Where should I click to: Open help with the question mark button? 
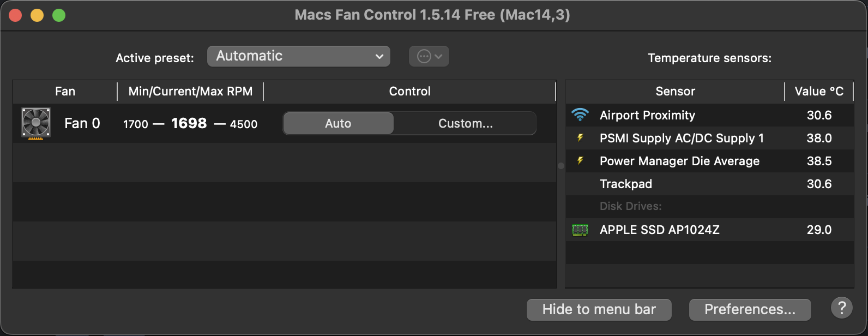click(x=841, y=308)
